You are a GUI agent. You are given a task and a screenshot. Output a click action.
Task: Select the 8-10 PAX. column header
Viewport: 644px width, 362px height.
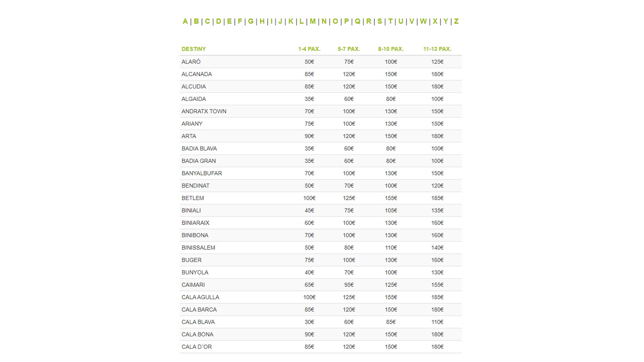point(391,49)
